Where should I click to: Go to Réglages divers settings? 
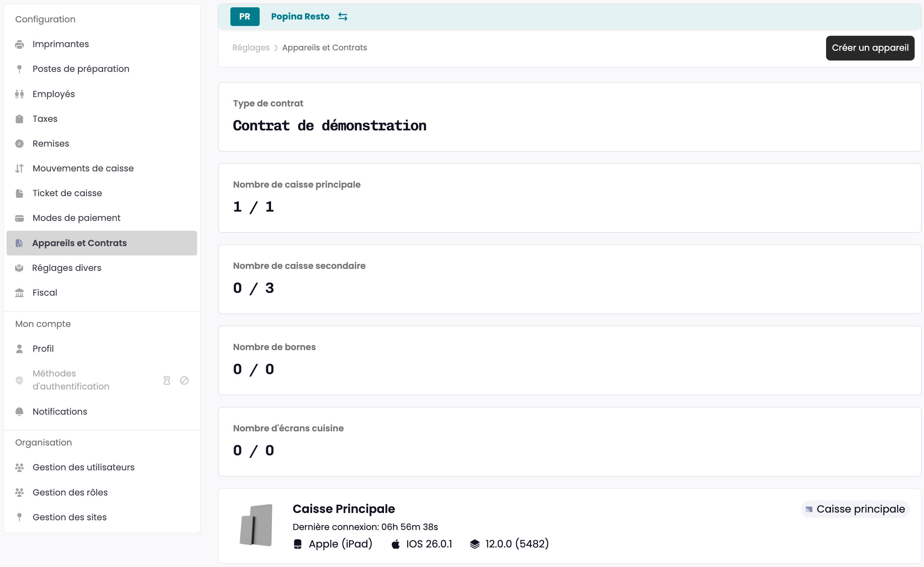pos(67,268)
